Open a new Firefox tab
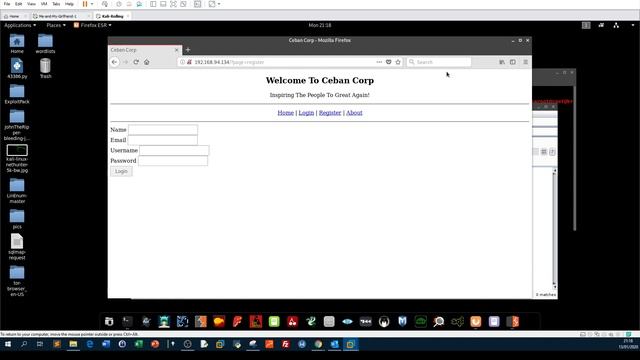The width and height of the screenshot is (640, 360). point(188,50)
